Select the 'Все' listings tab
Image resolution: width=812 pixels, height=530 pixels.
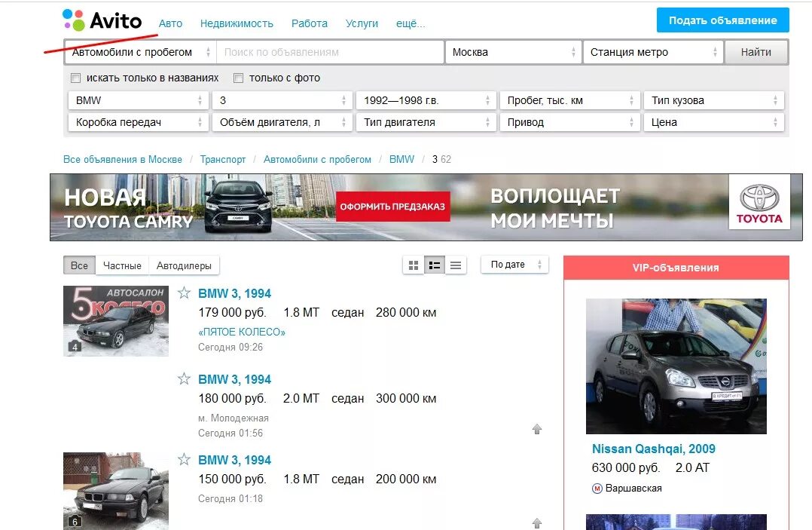pyautogui.click(x=79, y=265)
